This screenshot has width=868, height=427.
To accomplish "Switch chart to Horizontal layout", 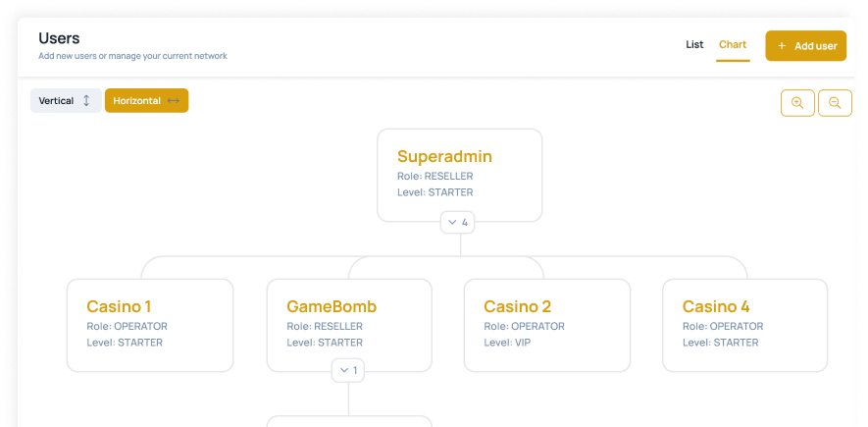I will pos(147,101).
